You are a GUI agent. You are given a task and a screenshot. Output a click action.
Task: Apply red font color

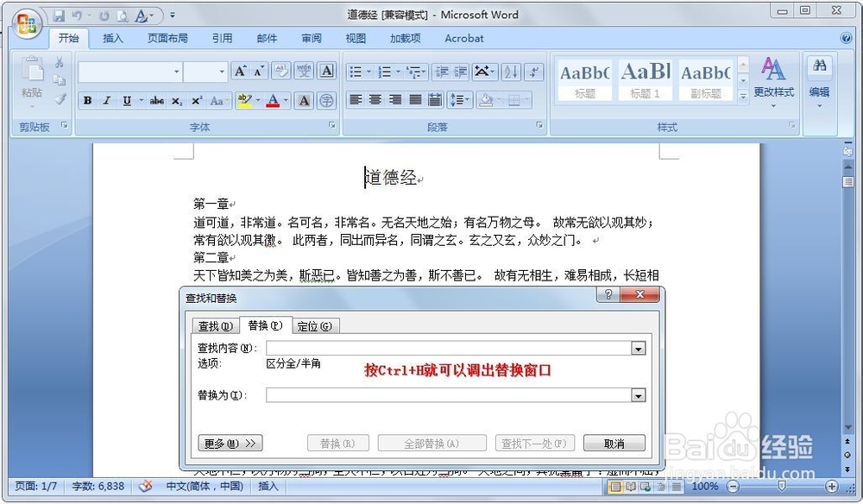(x=271, y=100)
